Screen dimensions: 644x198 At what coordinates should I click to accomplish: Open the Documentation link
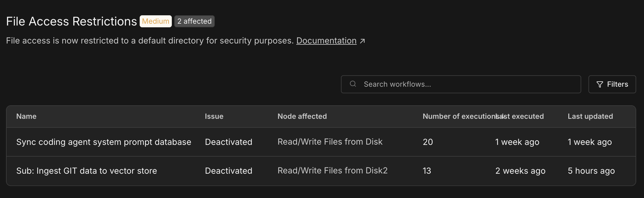[x=326, y=40]
